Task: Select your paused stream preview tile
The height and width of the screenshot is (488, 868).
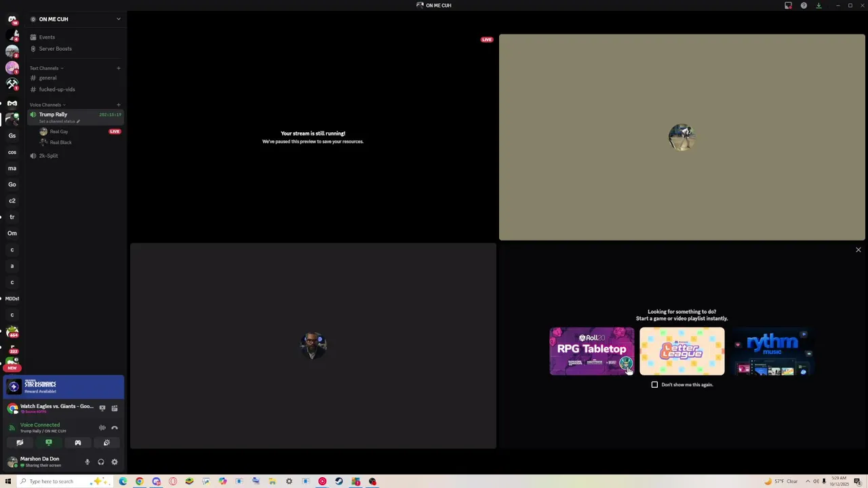Action: pyautogui.click(x=313, y=138)
